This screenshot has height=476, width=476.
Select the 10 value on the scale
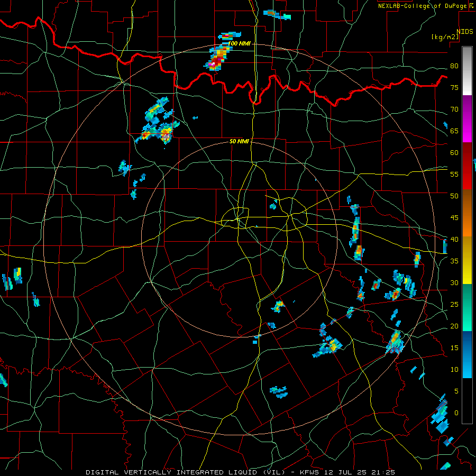pos(454,370)
